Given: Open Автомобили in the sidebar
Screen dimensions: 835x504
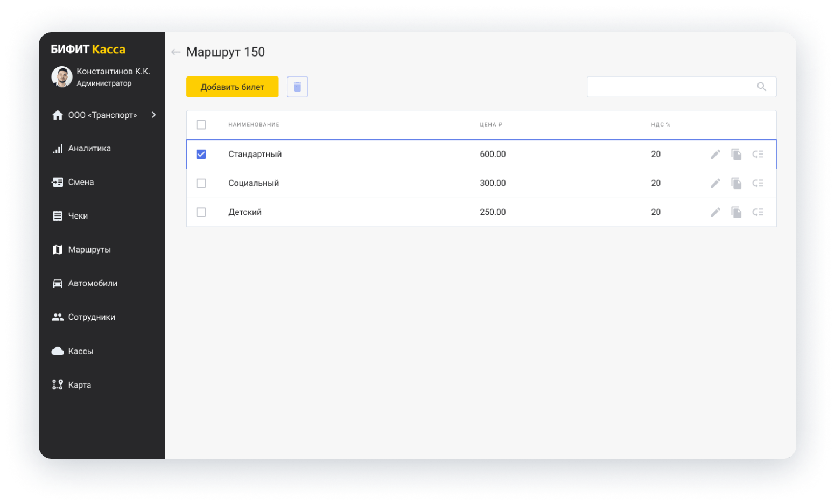Looking at the screenshot, I should [x=93, y=283].
